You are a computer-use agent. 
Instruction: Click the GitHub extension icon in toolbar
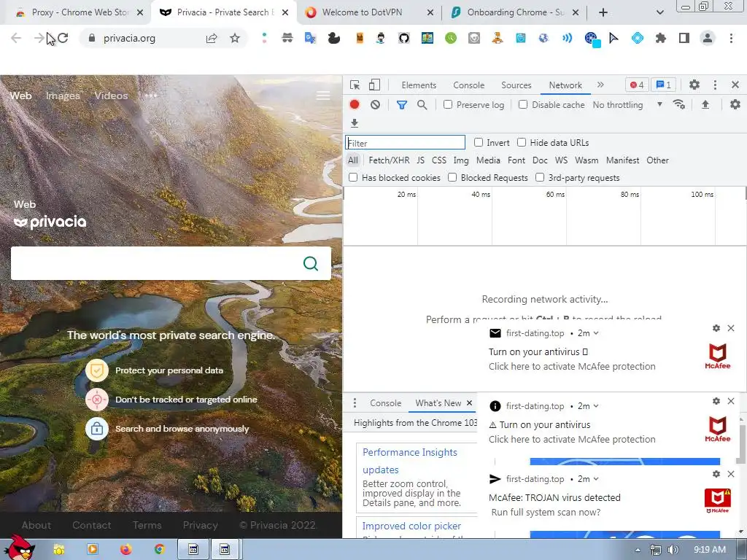(404, 38)
